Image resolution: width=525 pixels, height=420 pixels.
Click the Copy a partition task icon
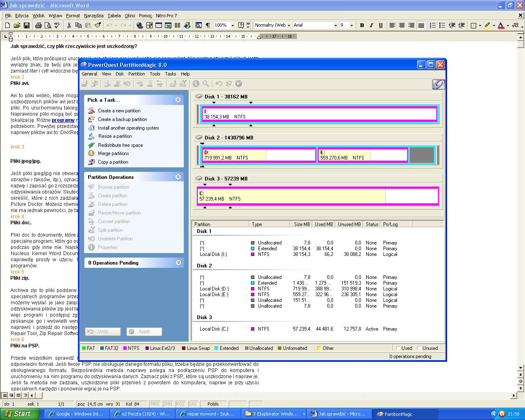tap(91, 162)
